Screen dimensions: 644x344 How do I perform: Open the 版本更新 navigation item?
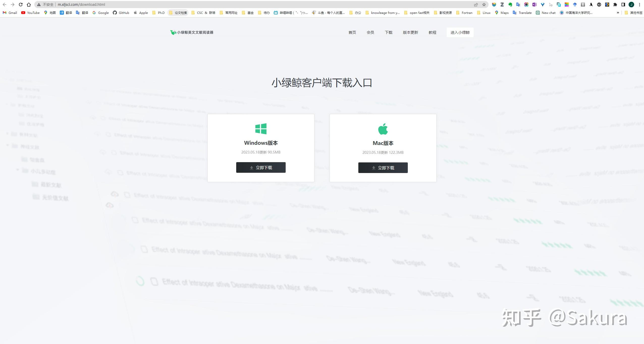[410, 32]
